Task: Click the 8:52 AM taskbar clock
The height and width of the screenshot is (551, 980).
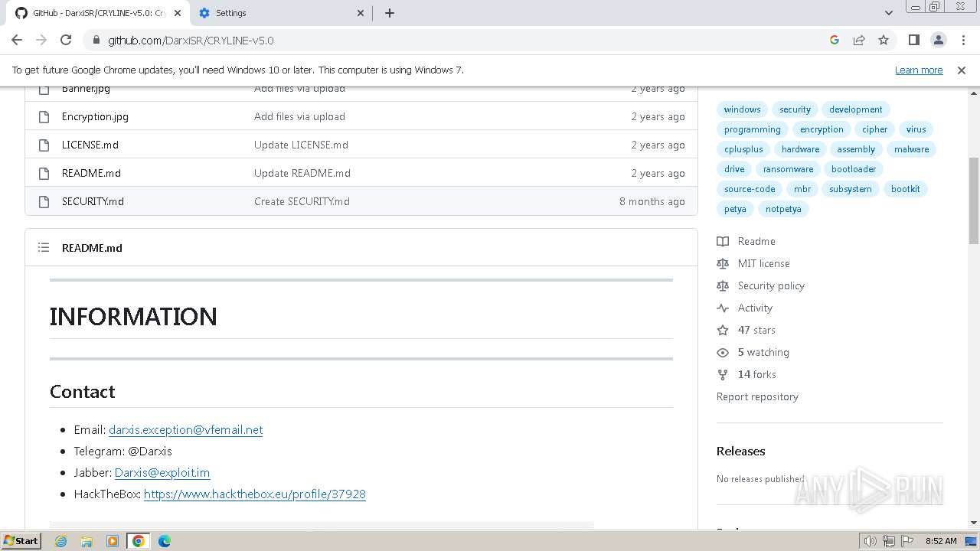Action: point(941,541)
